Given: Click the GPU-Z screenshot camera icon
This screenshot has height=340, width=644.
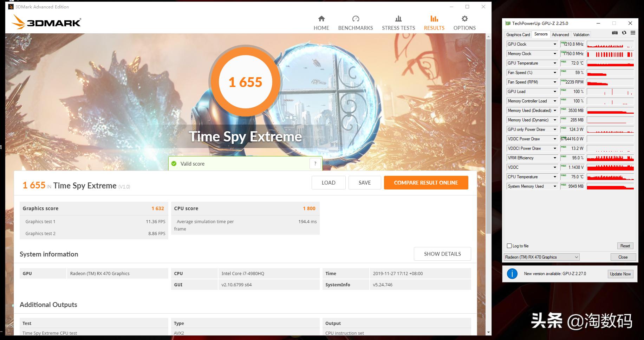Looking at the screenshot, I should point(614,33).
